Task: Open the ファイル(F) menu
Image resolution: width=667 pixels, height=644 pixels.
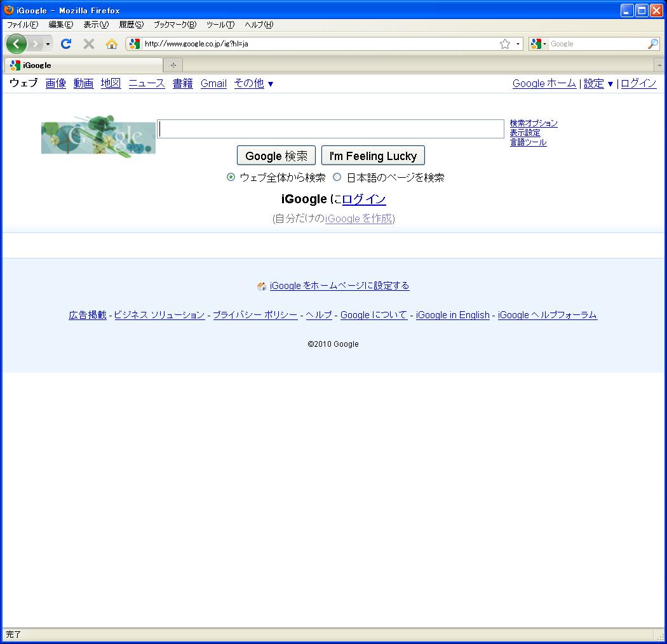Action: click(22, 25)
